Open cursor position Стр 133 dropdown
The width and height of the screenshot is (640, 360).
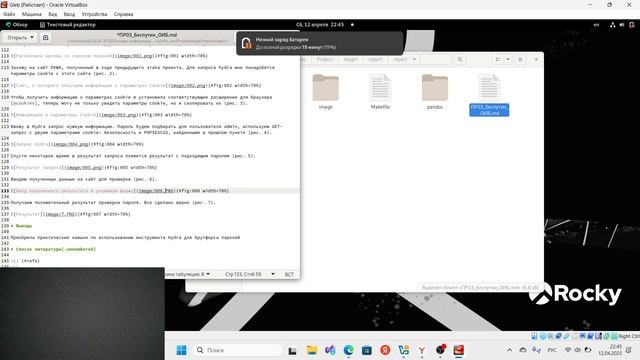click(x=250, y=274)
